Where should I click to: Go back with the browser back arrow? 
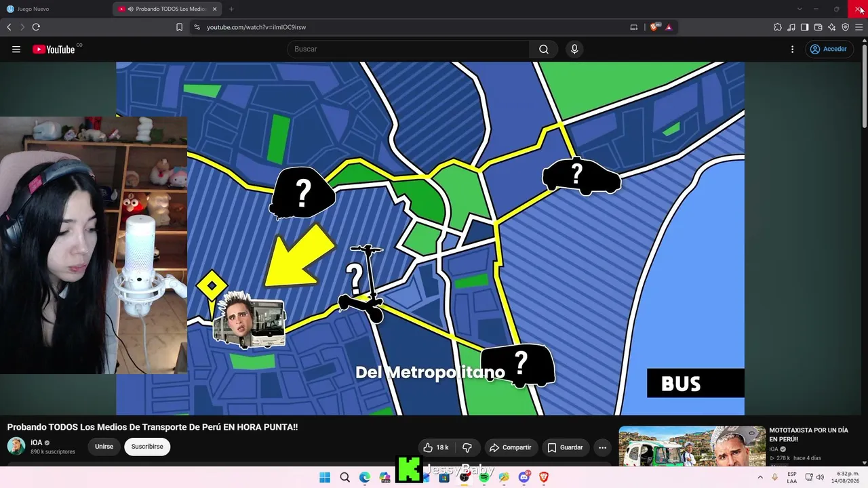tap(9, 27)
